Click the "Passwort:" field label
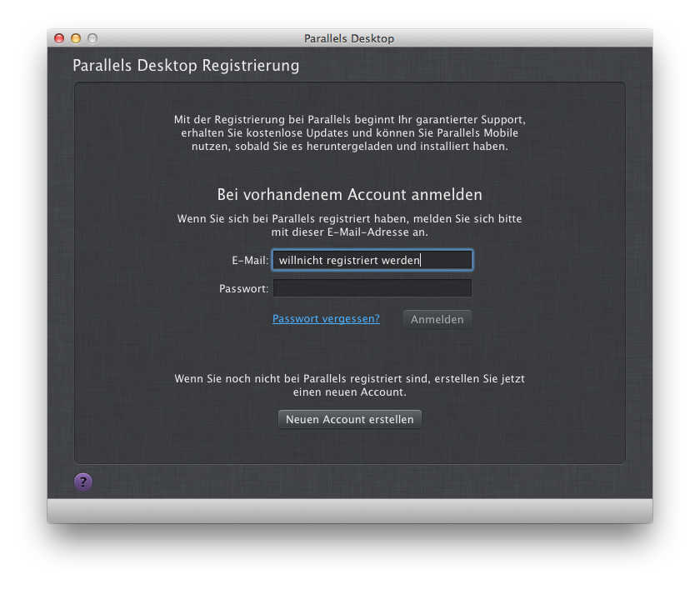Screen dimensions: 700x589 (x=243, y=289)
